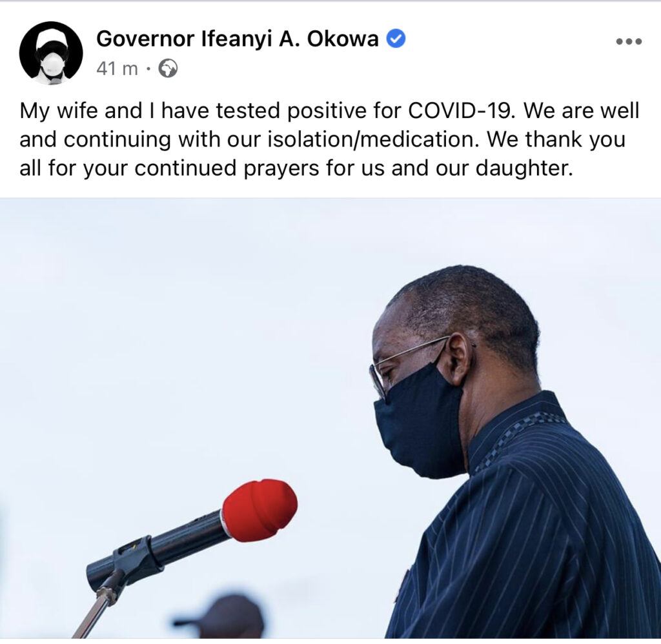Click the 'tested positive for COVID-19' text line
This screenshot has height=644, width=661.
click(x=330, y=111)
